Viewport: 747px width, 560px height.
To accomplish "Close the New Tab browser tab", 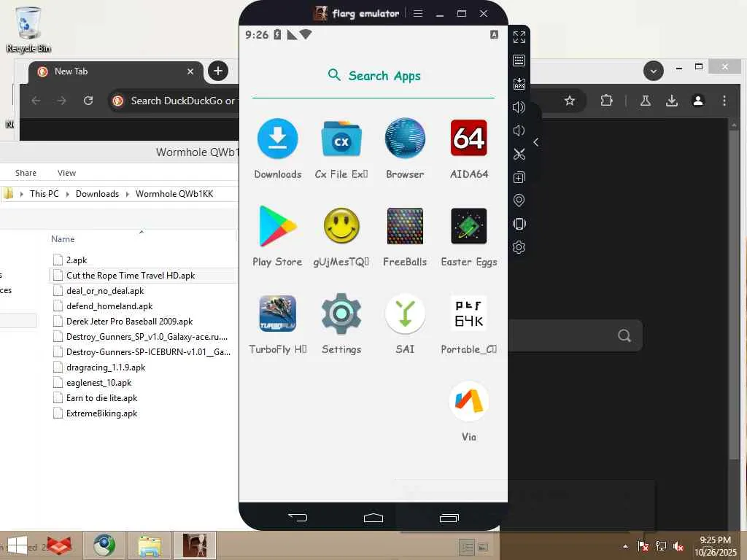I will (190, 71).
